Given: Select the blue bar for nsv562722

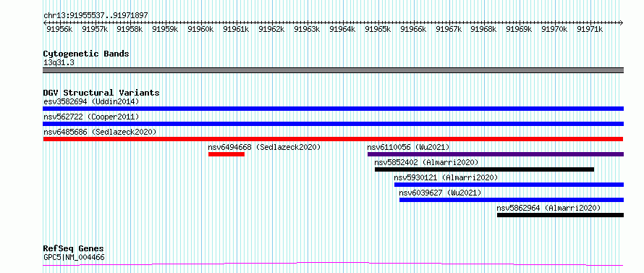Looking at the screenshot, I should (333, 124).
